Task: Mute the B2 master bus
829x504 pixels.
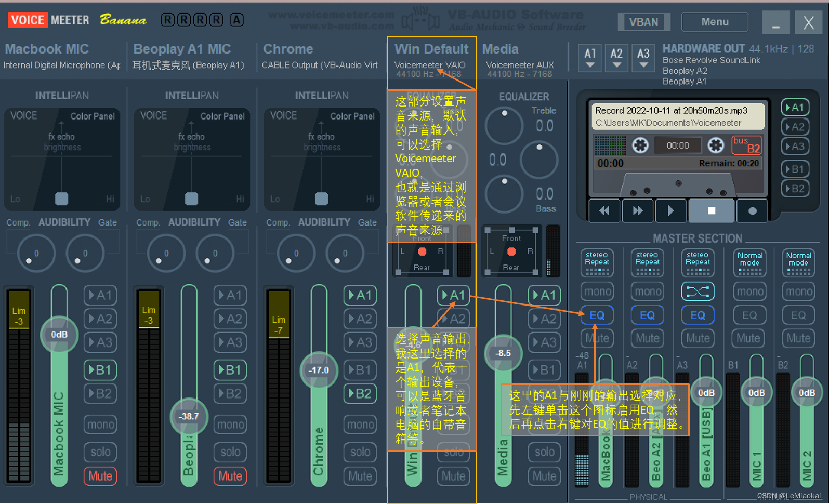Action: 798,339
